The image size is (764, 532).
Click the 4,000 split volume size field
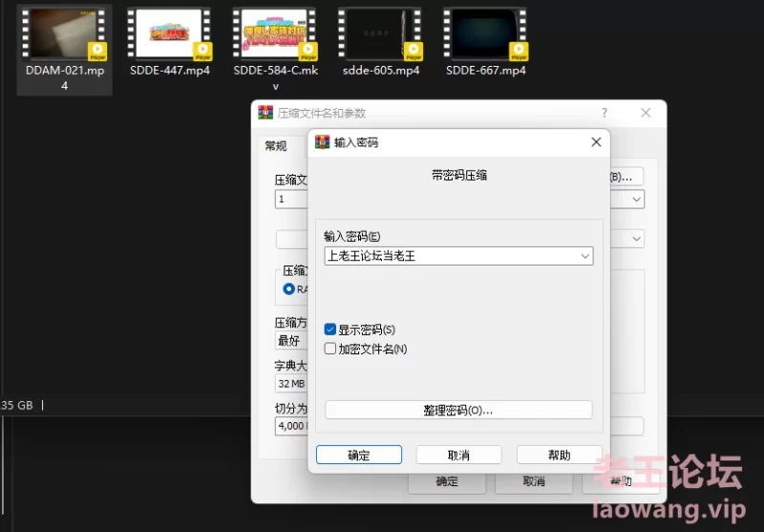click(291, 426)
